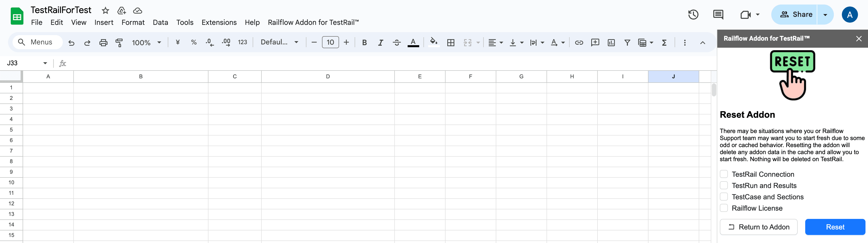
Task: Insert a comment from toolbar
Action: [x=595, y=42]
